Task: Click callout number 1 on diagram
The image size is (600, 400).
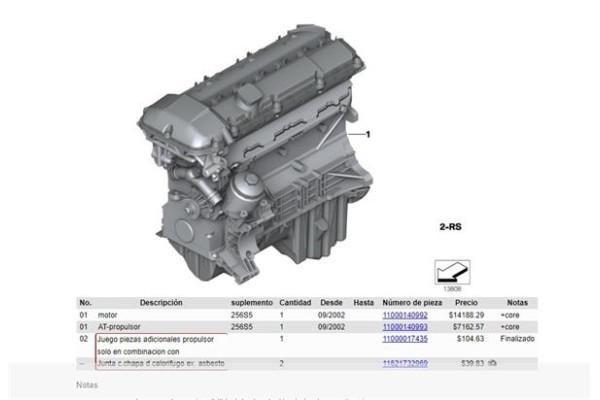Action: (368, 134)
